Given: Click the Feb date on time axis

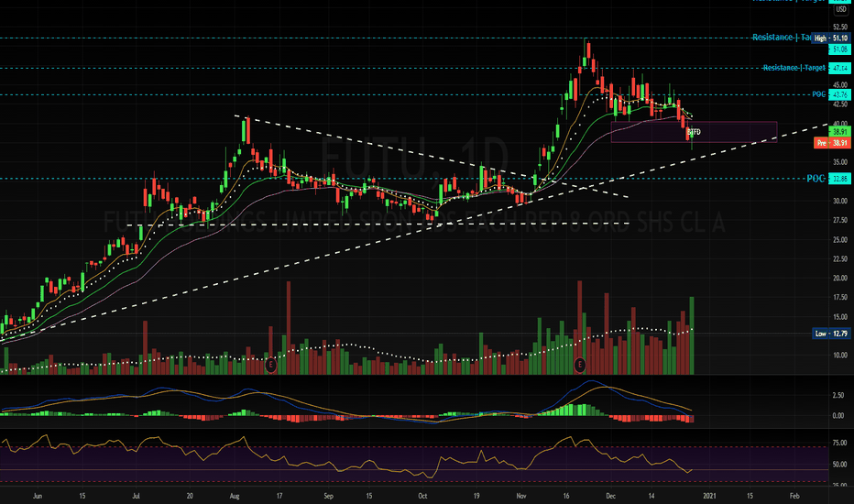Looking at the screenshot, I should (x=794, y=497).
